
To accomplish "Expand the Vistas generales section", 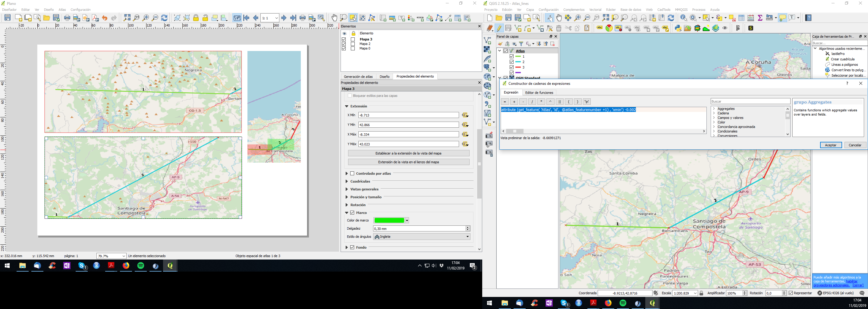I will tap(346, 189).
